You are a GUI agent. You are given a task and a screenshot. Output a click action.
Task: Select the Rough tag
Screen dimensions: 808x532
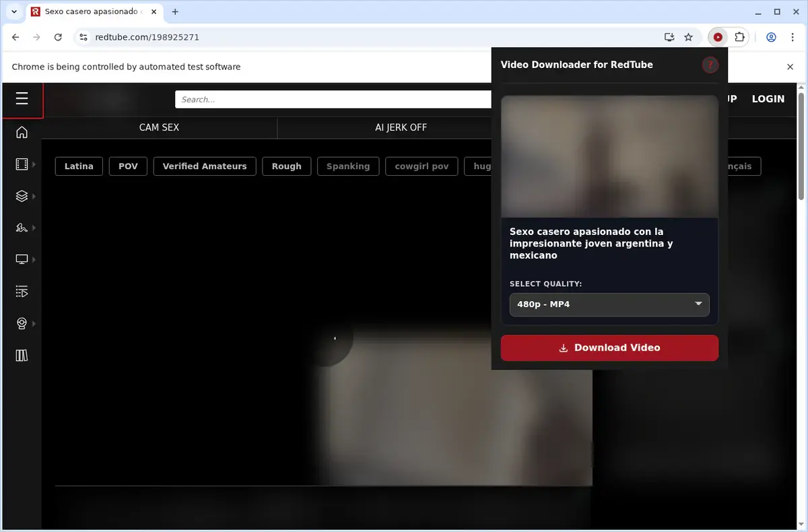point(286,166)
